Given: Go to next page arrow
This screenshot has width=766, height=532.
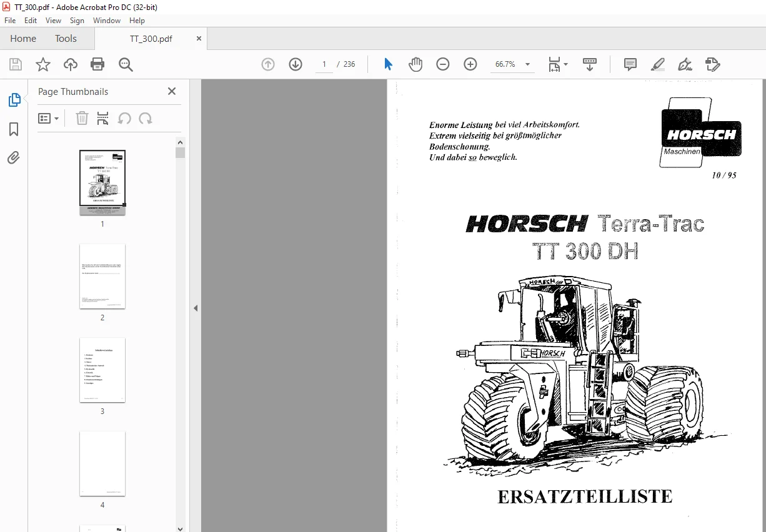Looking at the screenshot, I should tap(296, 64).
